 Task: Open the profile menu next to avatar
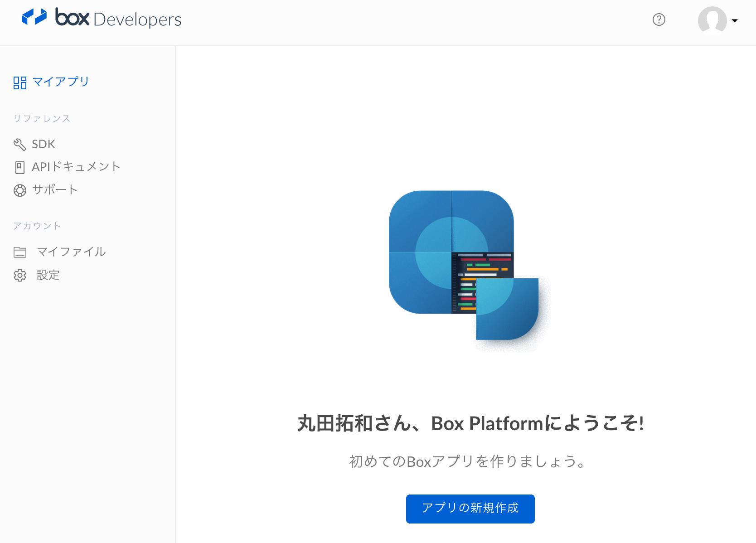tap(735, 21)
